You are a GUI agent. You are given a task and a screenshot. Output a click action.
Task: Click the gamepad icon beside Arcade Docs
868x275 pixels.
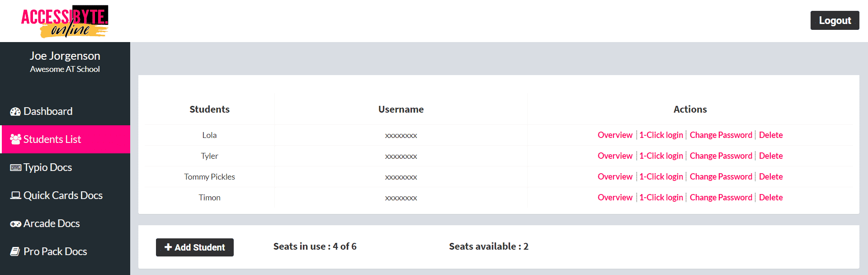point(15,224)
